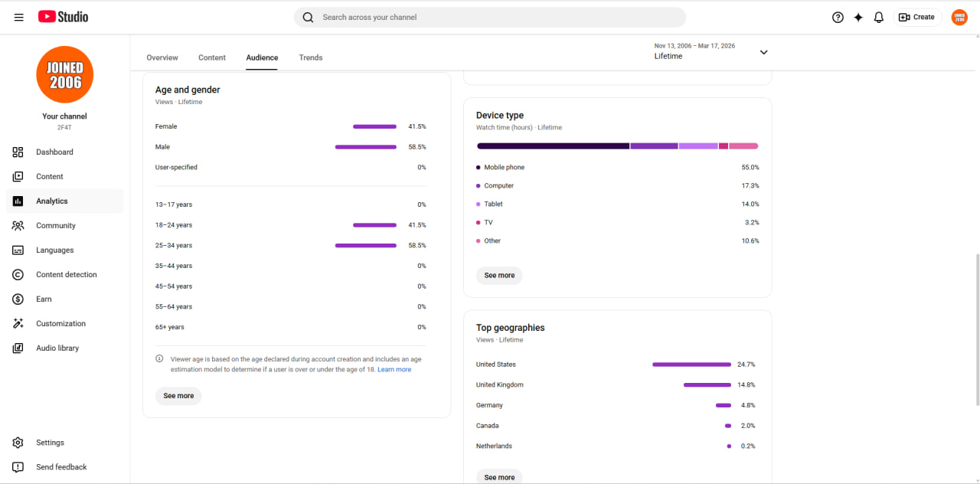The width and height of the screenshot is (980, 484).
Task: Open the notifications bell
Action: pos(879,17)
